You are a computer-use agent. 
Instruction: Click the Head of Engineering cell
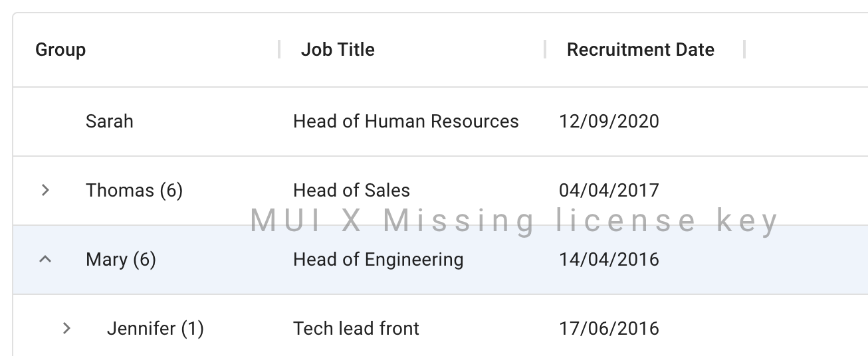[x=378, y=260]
